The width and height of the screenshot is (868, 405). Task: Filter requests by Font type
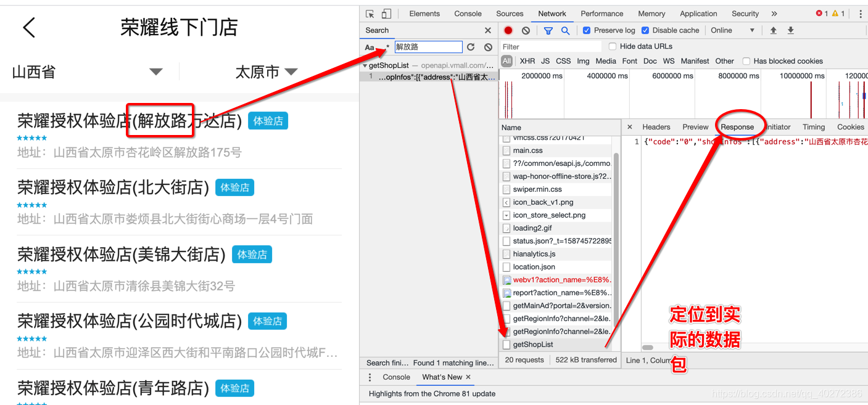[630, 61]
